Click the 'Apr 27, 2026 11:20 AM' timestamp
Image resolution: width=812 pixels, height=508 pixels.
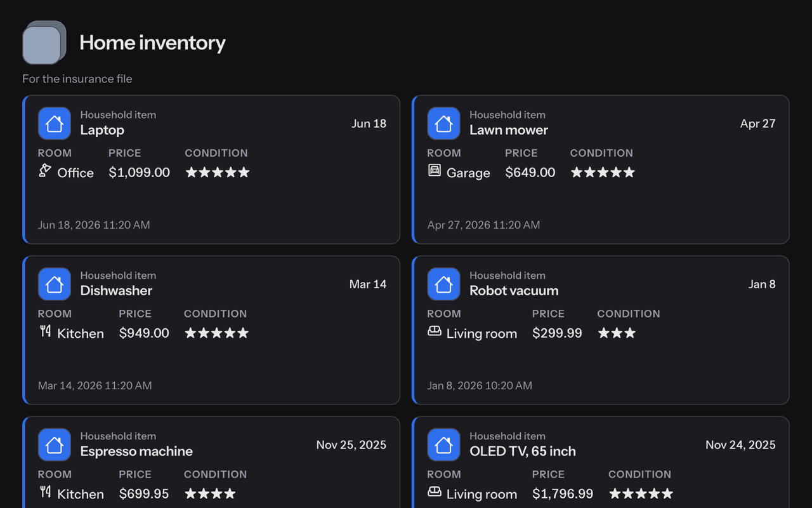[484, 225]
